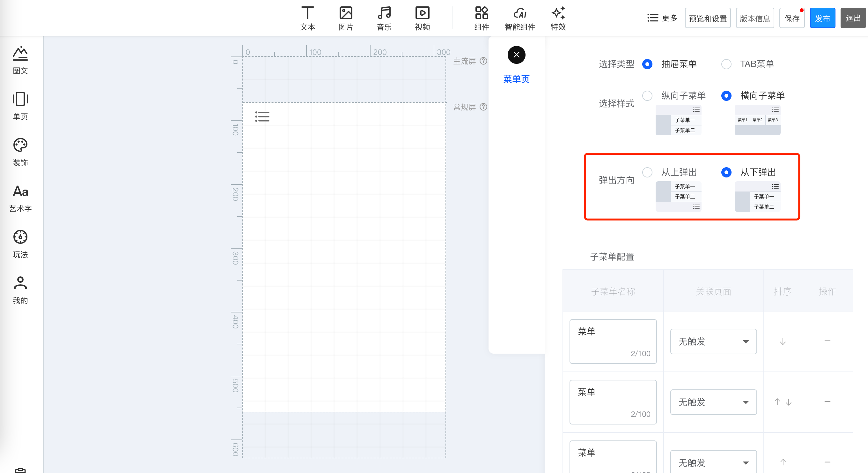This screenshot has height=473, width=868.
Task: Open the 单页 sidebar panel
Action: [x=20, y=106]
